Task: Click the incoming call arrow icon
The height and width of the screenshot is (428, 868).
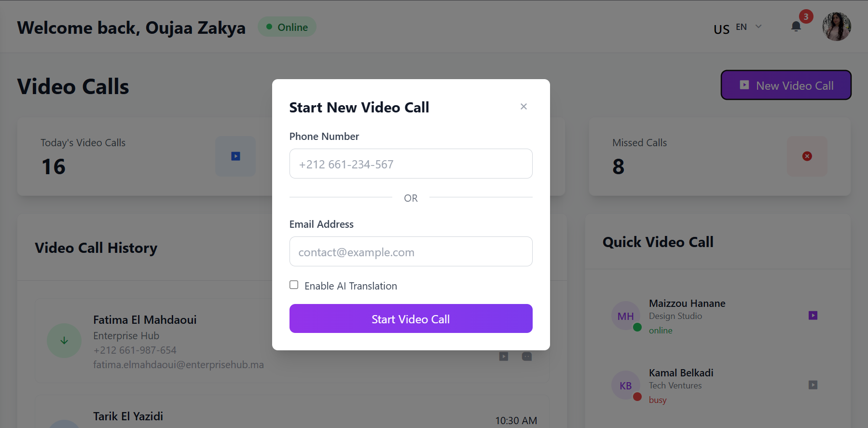Action: point(64,341)
